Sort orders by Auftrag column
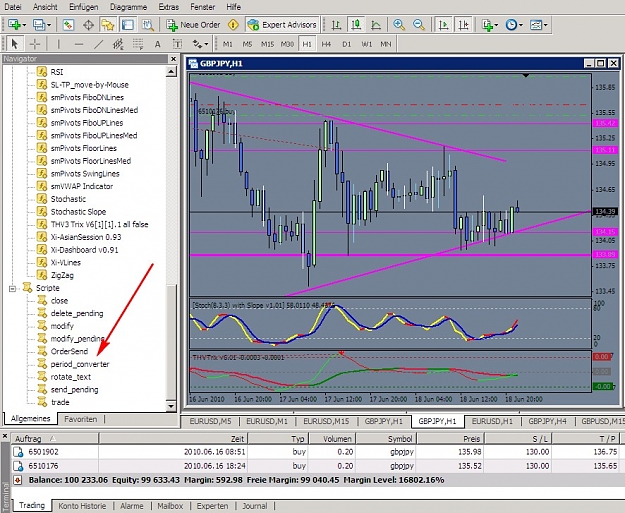 coord(55,438)
